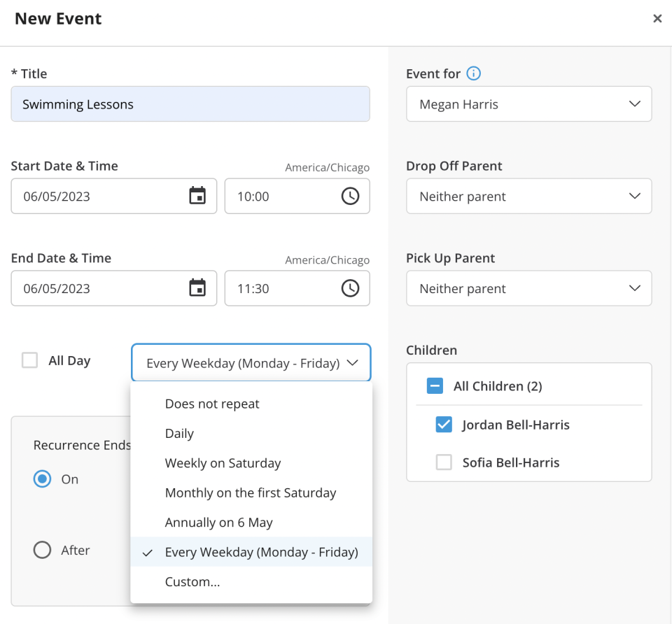672x624 pixels.
Task: Uncheck Jordan Bell-Harris child
Action: tap(444, 425)
